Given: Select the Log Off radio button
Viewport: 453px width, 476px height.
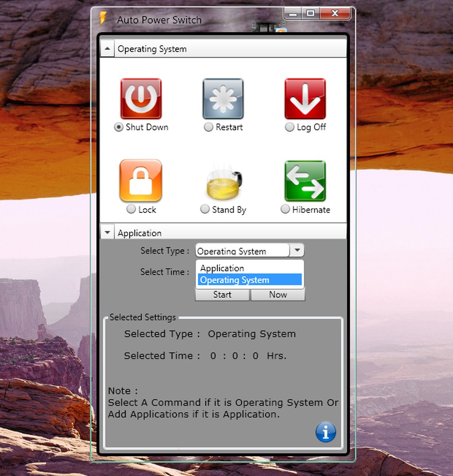Looking at the screenshot, I should point(290,127).
